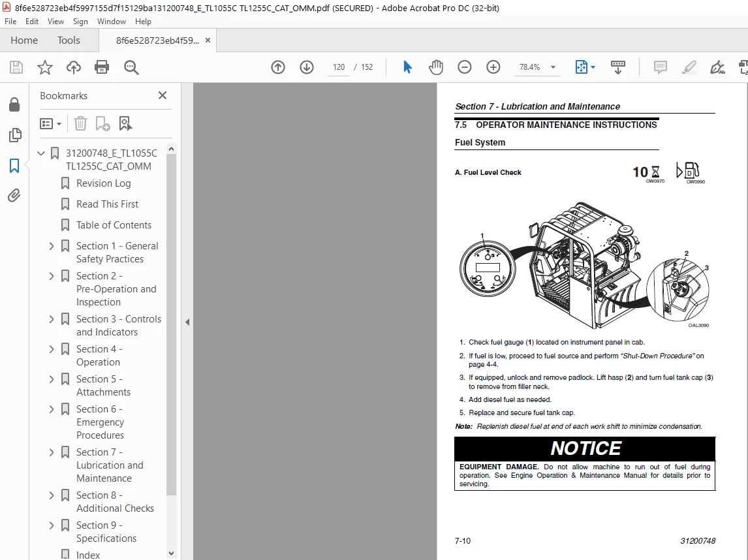Zoom in with plus icon

pyautogui.click(x=493, y=67)
